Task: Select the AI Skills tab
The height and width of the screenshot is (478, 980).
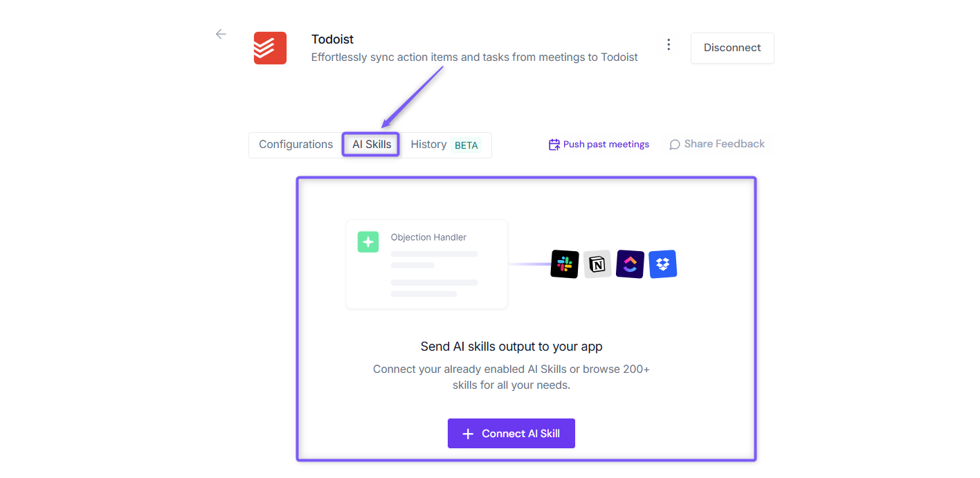Action: click(x=372, y=145)
